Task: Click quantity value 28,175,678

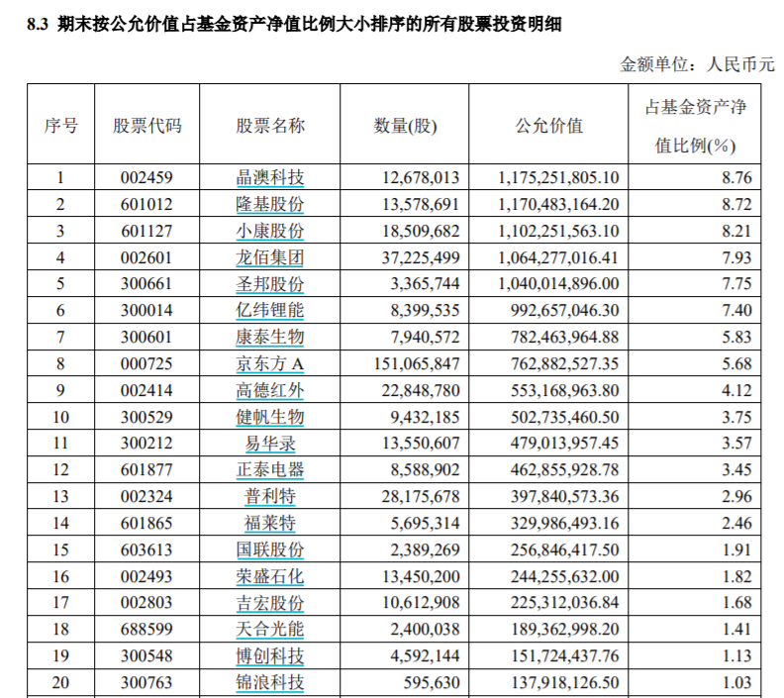Action: click(x=421, y=496)
